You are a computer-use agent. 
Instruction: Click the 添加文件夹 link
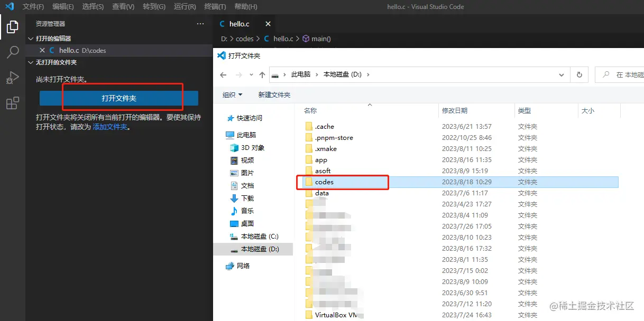pyautogui.click(x=110, y=127)
